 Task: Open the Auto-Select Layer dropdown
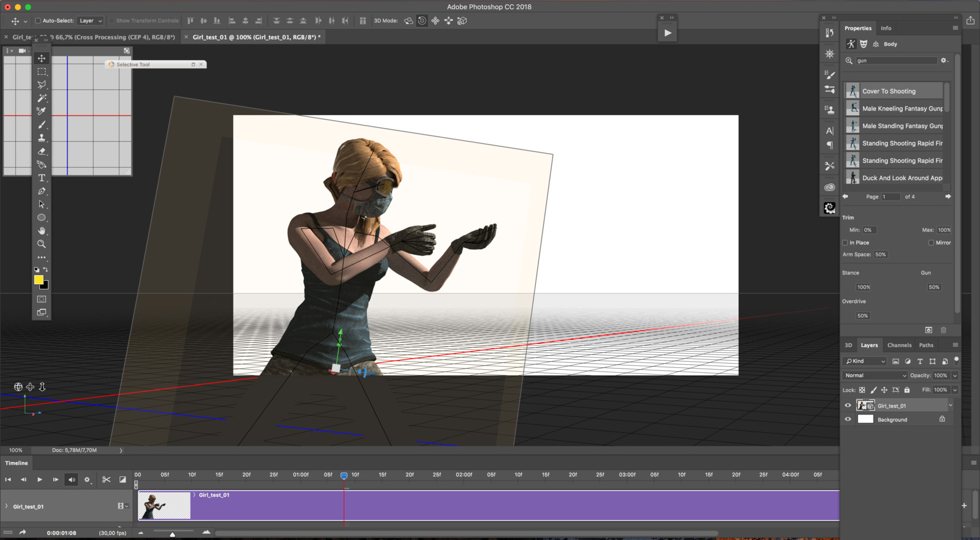pos(91,21)
